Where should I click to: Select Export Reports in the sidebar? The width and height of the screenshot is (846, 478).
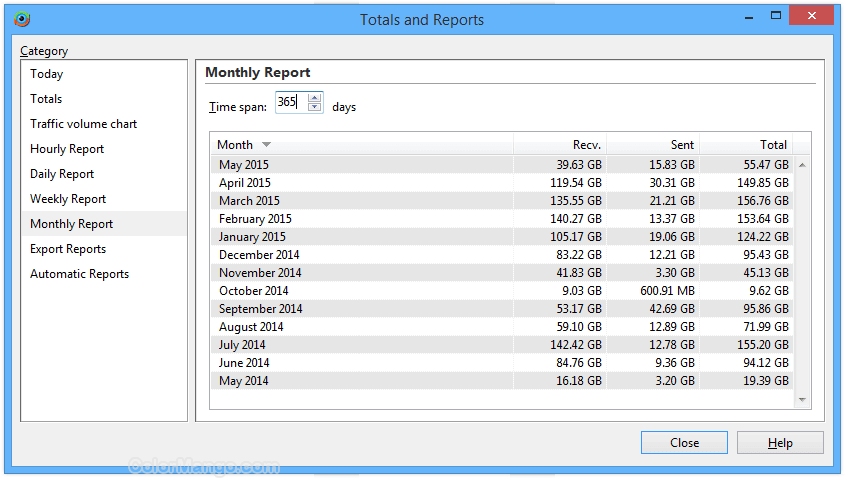pyautogui.click(x=68, y=249)
